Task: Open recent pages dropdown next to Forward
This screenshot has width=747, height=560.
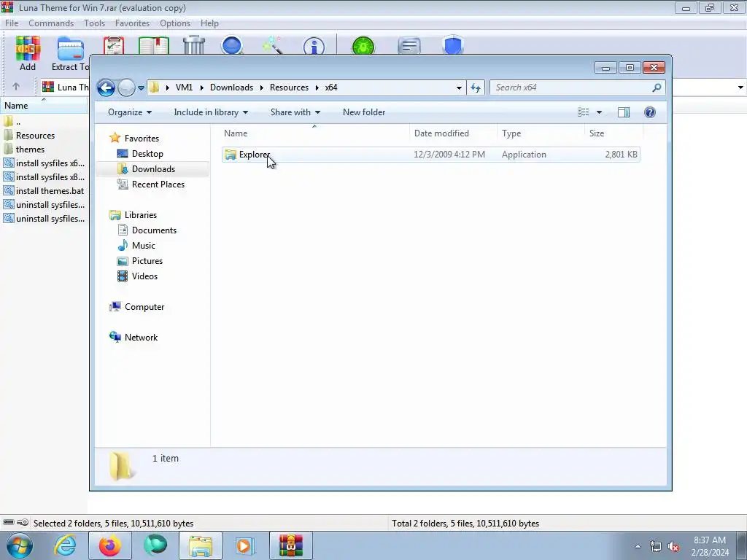Action: [141, 88]
